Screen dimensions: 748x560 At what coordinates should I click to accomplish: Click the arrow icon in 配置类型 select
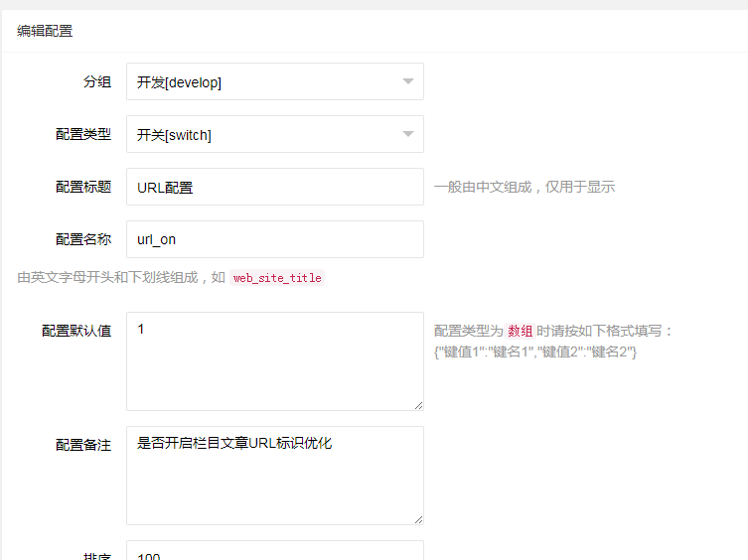(x=407, y=135)
